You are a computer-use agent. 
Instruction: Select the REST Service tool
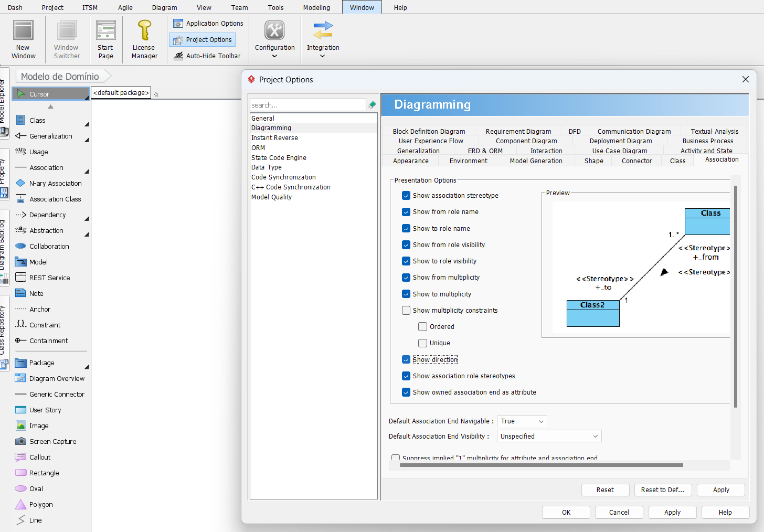[x=50, y=278]
